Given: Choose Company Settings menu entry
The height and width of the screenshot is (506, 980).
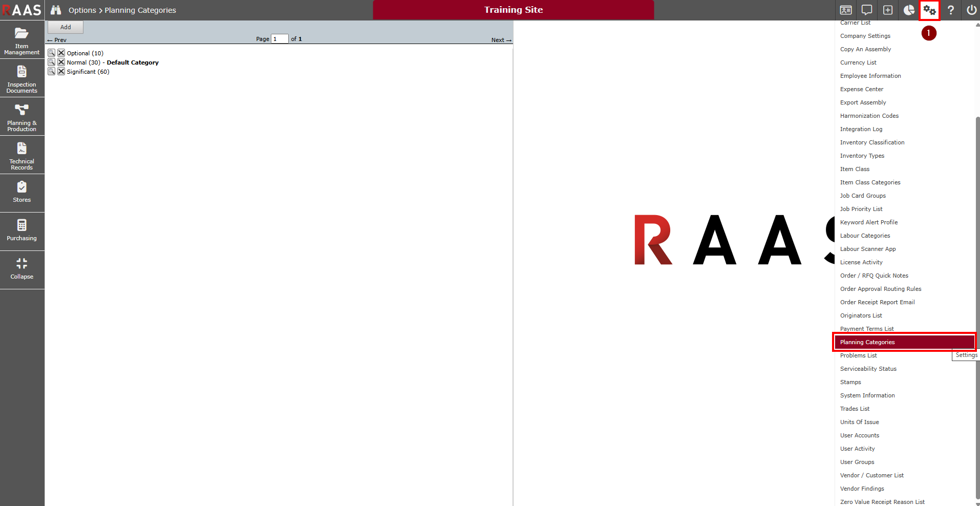Looking at the screenshot, I should [x=865, y=36].
